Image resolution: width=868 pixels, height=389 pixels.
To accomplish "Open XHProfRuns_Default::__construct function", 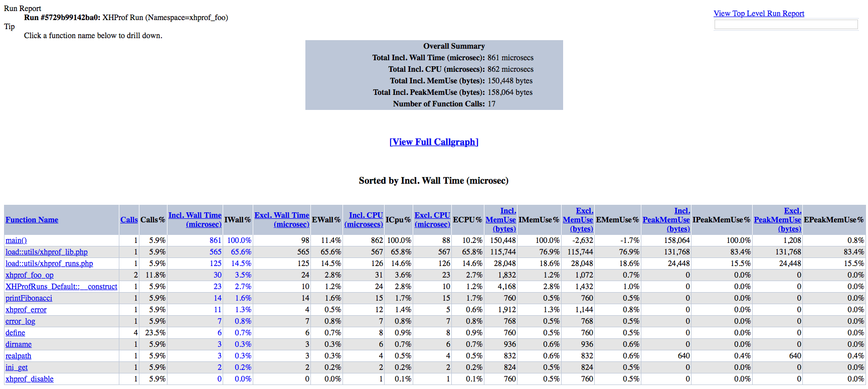I will [x=61, y=287].
